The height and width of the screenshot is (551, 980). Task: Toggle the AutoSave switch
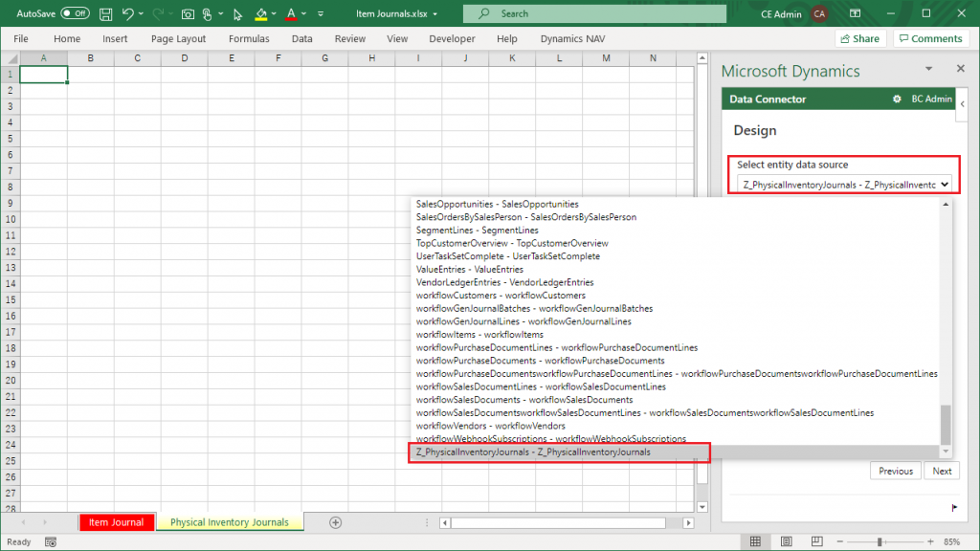click(75, 13)
